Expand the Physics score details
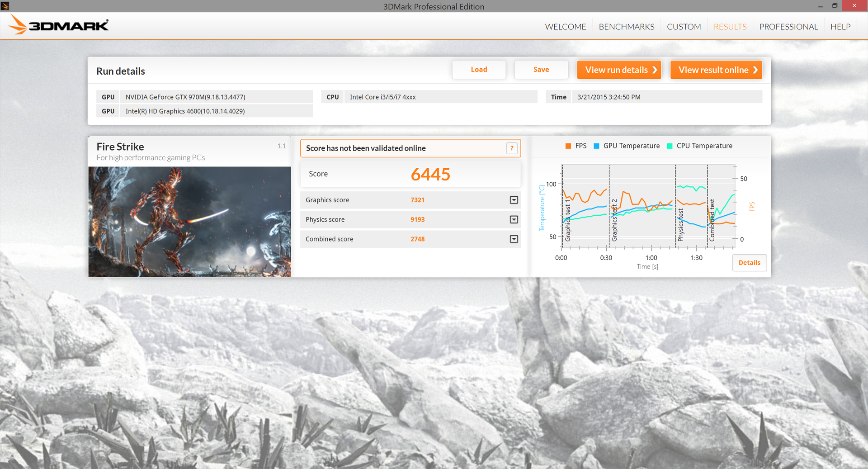The image size is (868, 469). coord(514,219)
